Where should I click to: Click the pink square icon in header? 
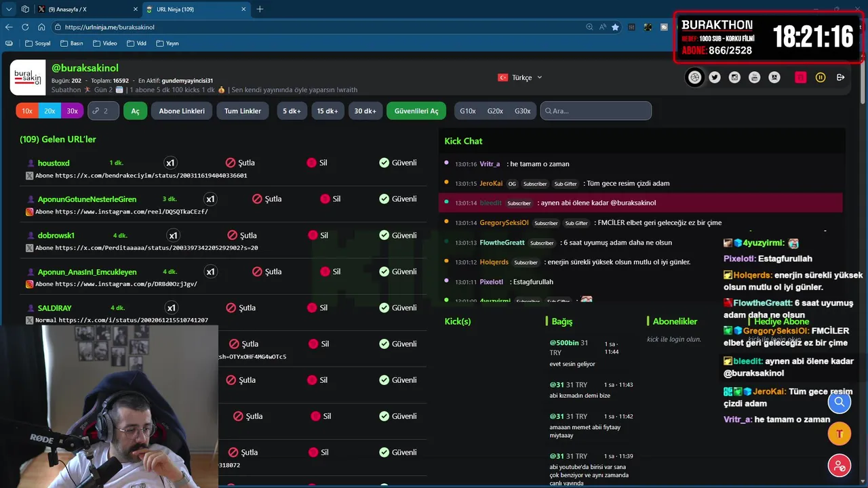(801, 77)
